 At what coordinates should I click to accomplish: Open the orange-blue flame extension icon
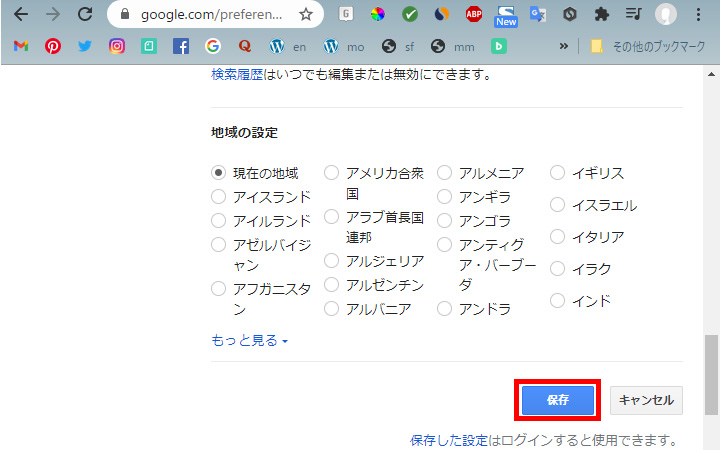[441, 14]
